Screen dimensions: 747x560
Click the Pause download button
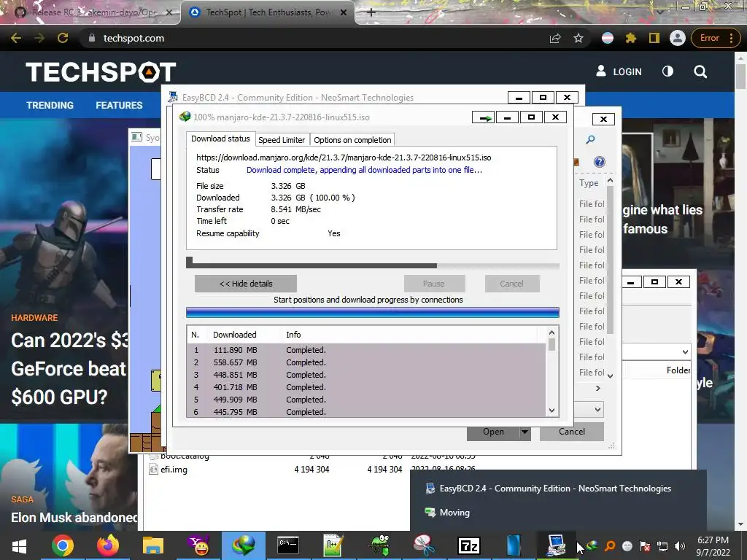[x=434, y=284]
